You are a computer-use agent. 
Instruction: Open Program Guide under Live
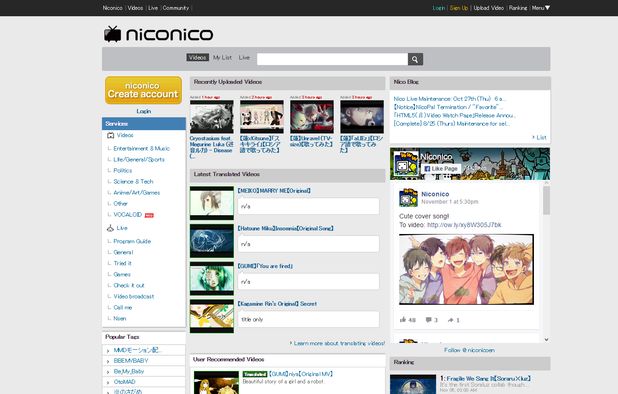coord(132,241)
